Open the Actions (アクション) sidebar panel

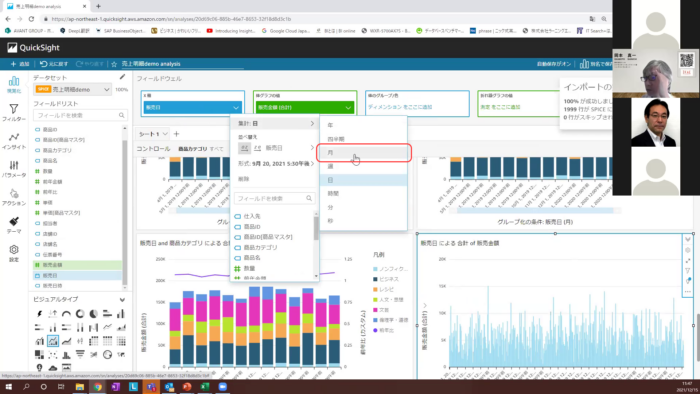[x=14, y=197]
